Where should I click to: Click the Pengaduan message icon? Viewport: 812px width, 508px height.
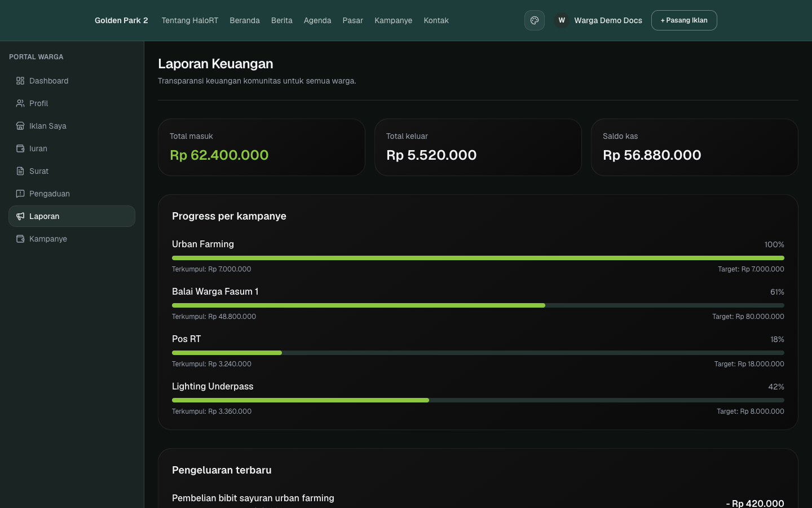[x=20, y=194]
